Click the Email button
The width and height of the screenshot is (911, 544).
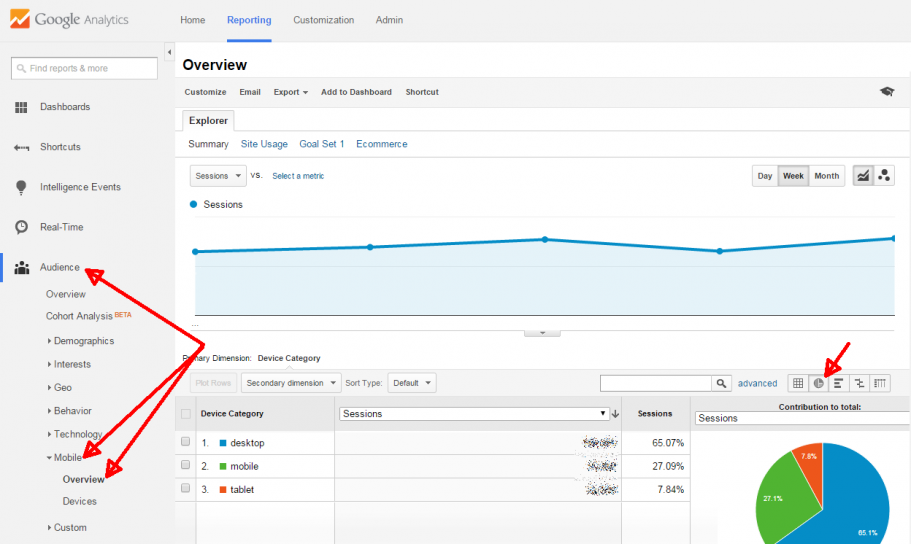[250, 92]
